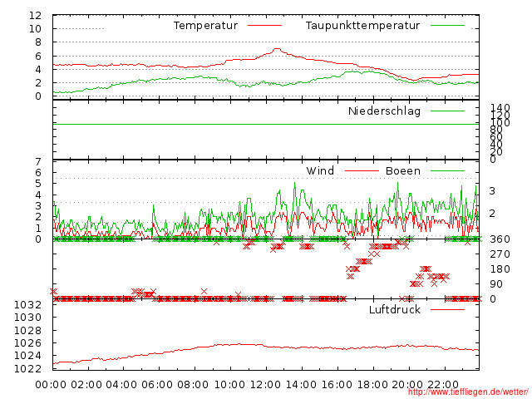Click the 7 wind speed axis value

click(x=38, y=161)
